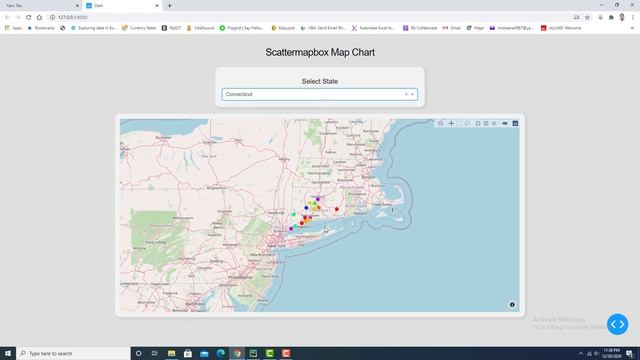Image resolution: width=640 pixels, height=360 pixels.
Task: Open a new browser tab
Action: coord(169,6)
